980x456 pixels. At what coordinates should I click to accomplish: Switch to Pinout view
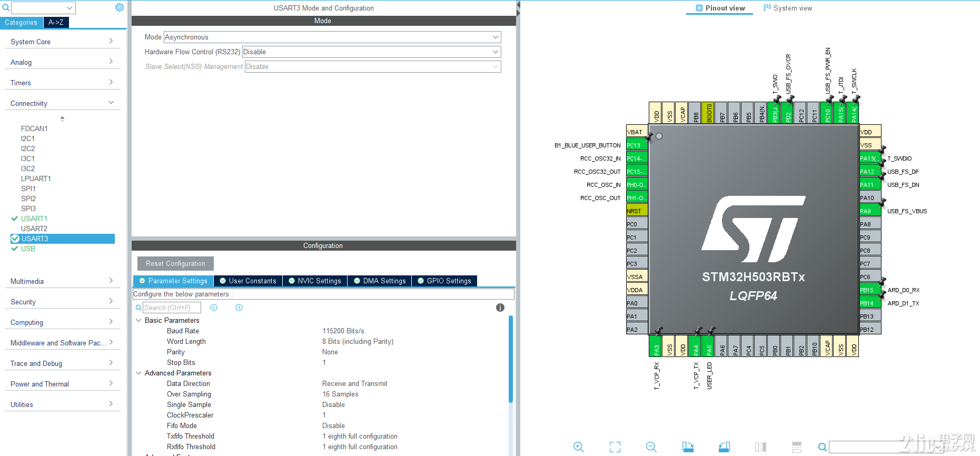720,8
